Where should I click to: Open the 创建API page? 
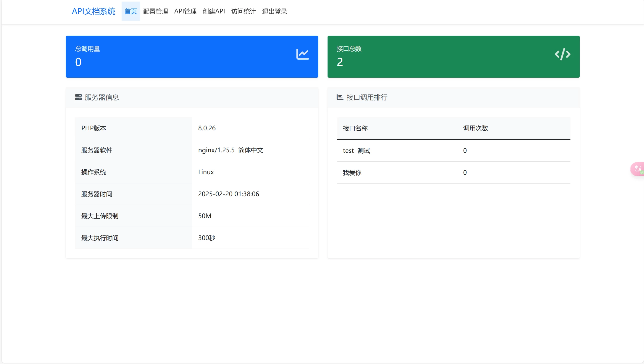pyautogui.click(x=213, y=11)
